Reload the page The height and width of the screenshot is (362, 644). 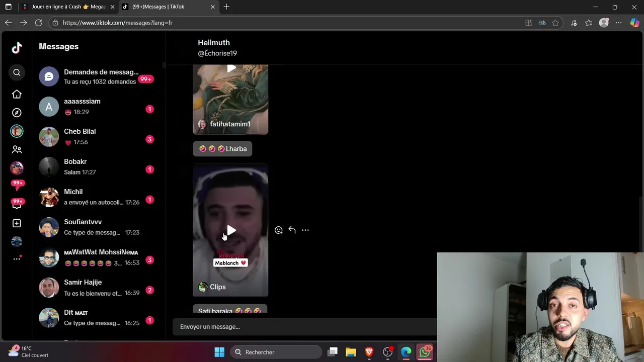[38, 23]
